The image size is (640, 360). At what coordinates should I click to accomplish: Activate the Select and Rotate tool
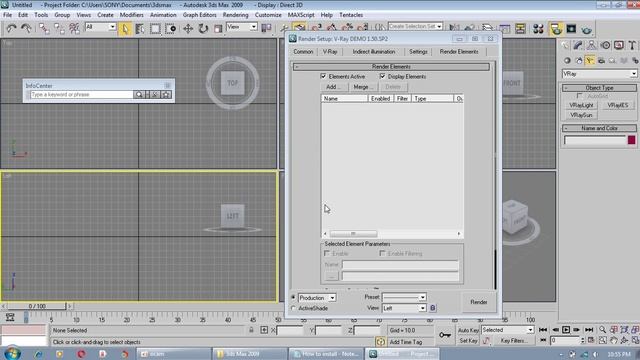[203, 29]
